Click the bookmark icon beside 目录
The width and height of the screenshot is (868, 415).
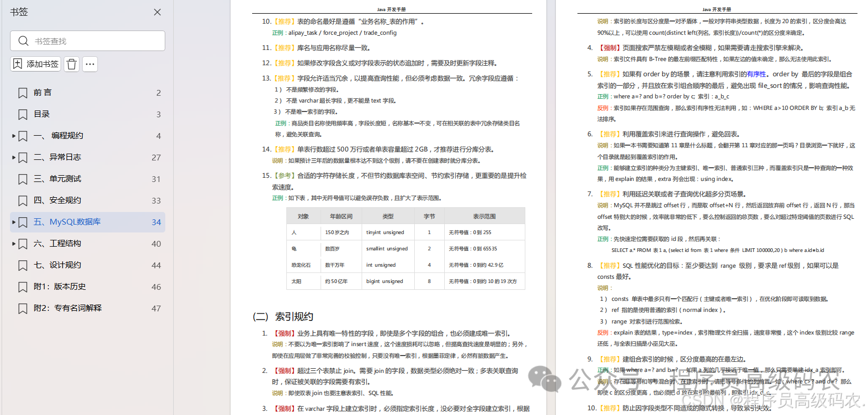[x=23, y=115]
